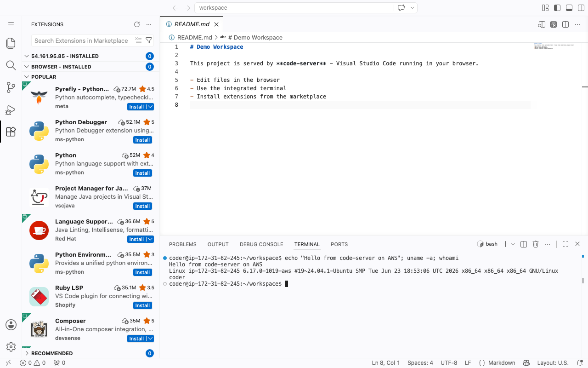The height and width of the screenshot is (368, 588).
Task: Split the terminal
Action: (x=524, y=244)
